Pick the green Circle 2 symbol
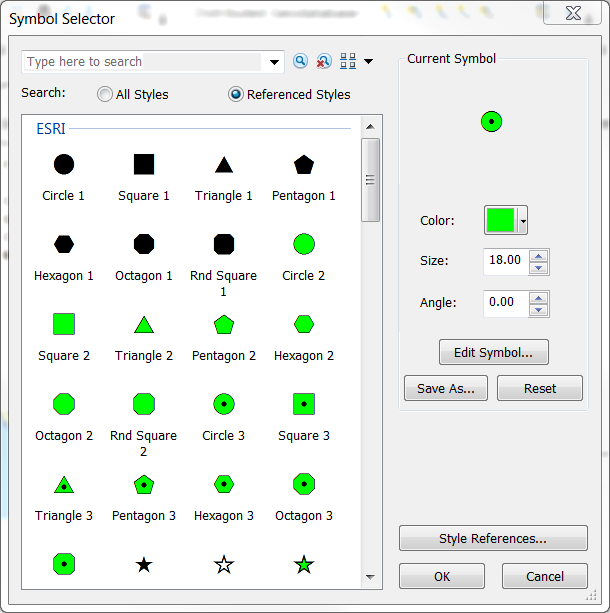Viewport: 610px width, 613px height. [x=304, y=244]
